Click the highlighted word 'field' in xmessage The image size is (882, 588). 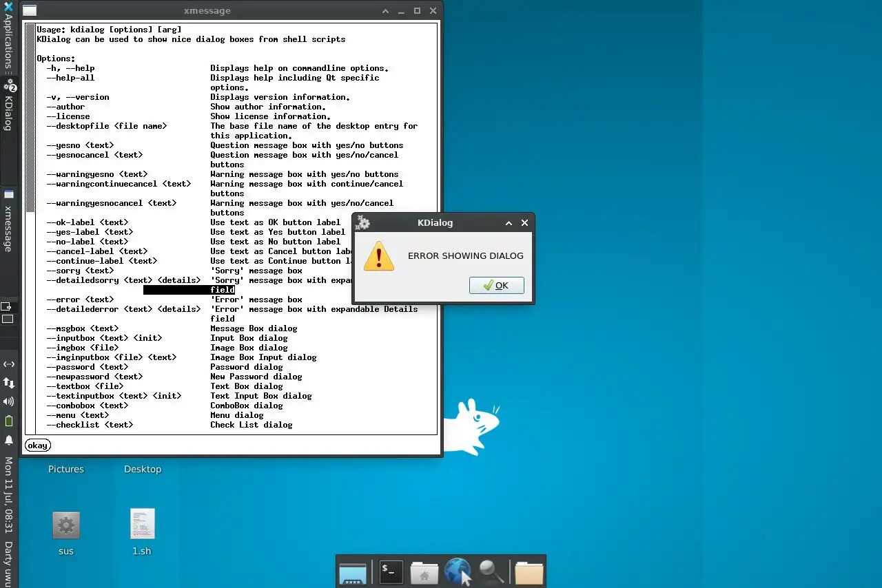pos(223,290)
